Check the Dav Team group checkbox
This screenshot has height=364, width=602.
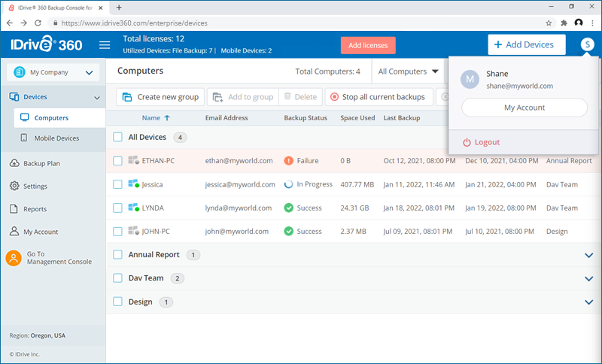118,278
